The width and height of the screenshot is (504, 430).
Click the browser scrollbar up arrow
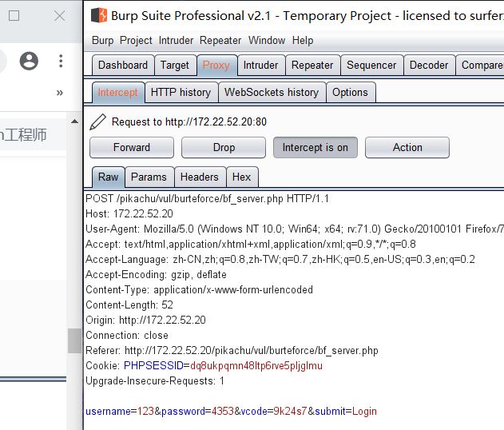74,121
